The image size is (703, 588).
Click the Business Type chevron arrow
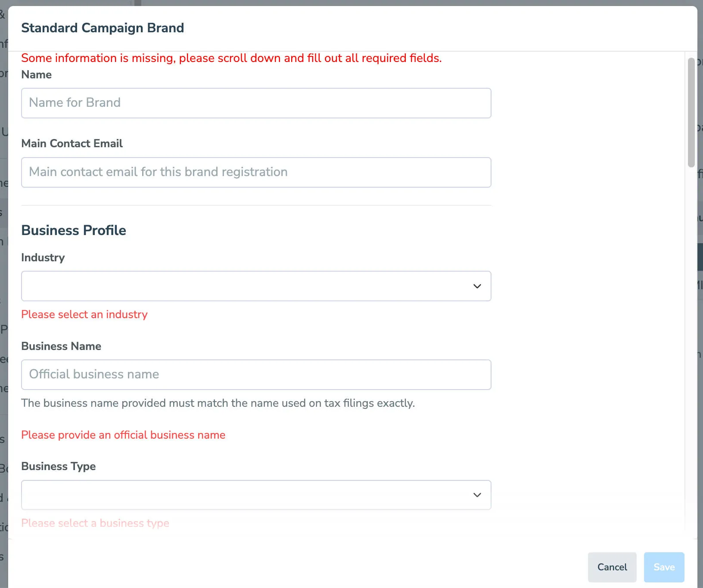477,495
